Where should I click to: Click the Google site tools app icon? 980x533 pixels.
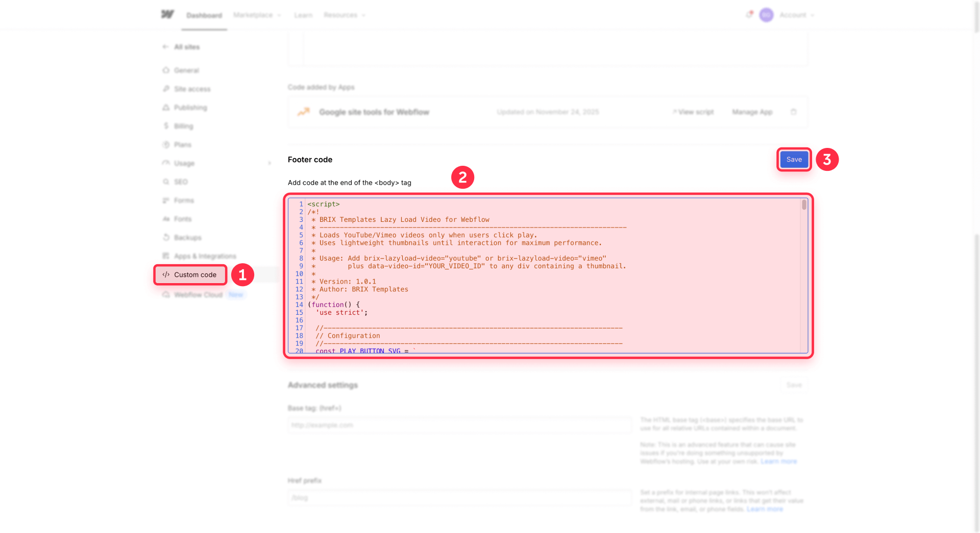(303, 112)
